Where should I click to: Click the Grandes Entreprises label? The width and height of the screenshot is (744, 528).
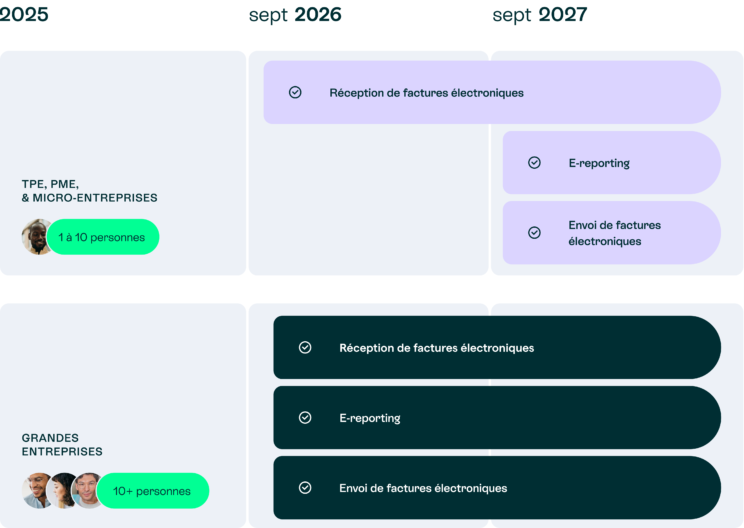tap(62, 445)
